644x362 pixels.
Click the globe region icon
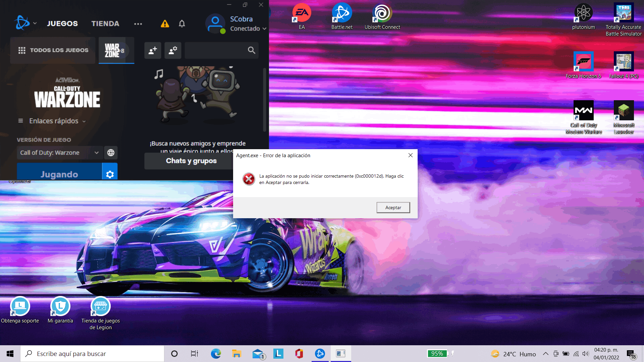click(111, 153)
